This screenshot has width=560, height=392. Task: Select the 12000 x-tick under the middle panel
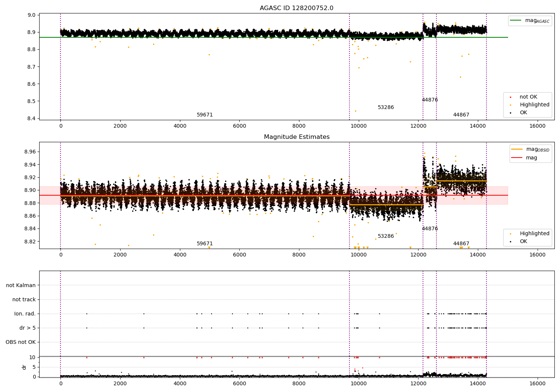pyautogui.click(x=418, y=255)
